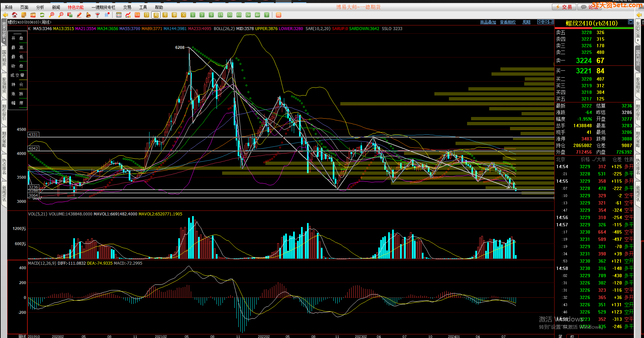
Task: Select the 15-minute period button
Action: tap(220, 15)
